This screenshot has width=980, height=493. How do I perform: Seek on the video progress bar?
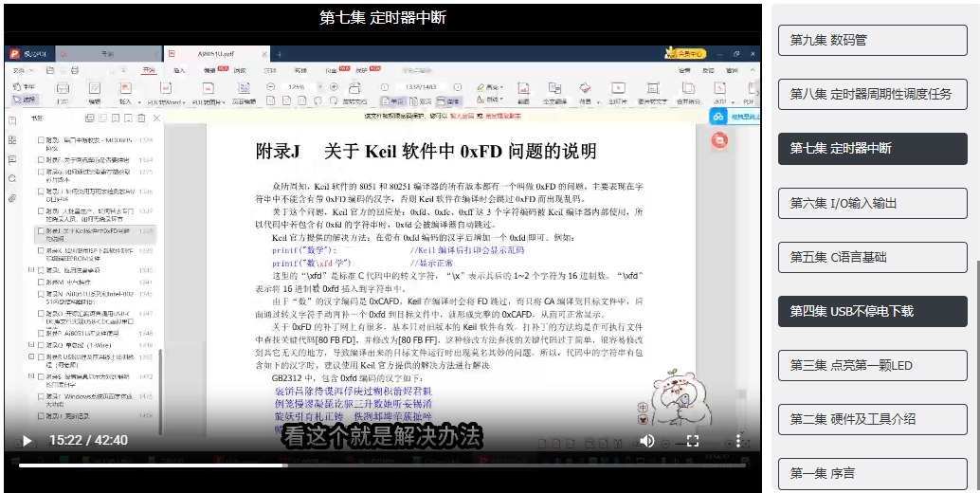click(x=382, y=465)
